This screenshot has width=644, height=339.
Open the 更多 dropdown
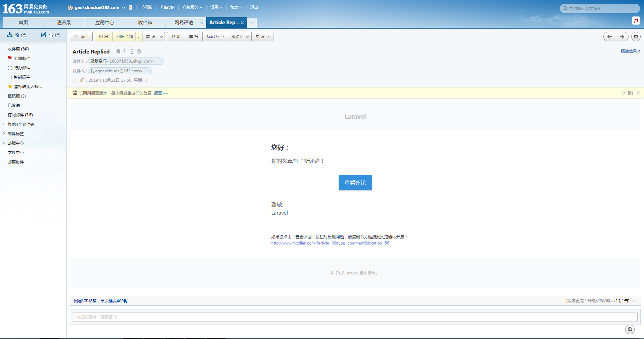(263, 37)
